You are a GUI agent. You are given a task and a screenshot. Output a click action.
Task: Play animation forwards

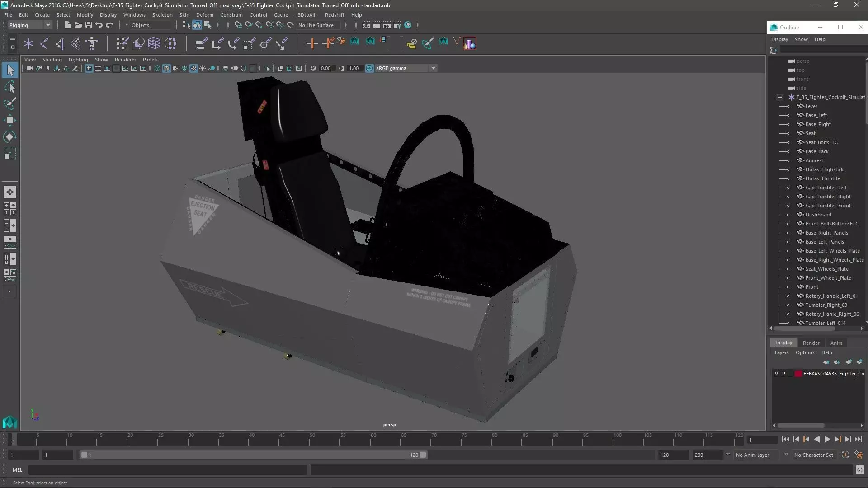click(x=827, y=439)
